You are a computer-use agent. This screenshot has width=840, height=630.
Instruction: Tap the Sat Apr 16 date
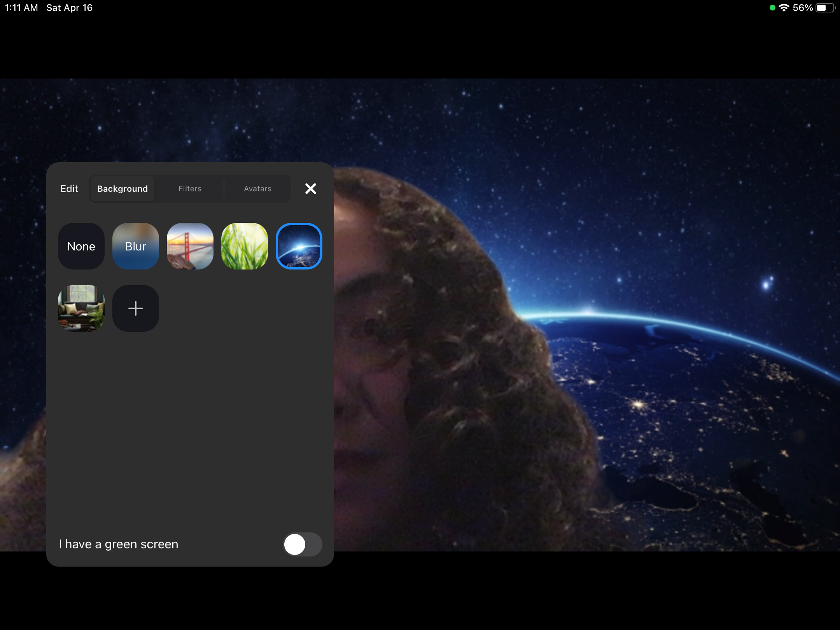point(69,8)
